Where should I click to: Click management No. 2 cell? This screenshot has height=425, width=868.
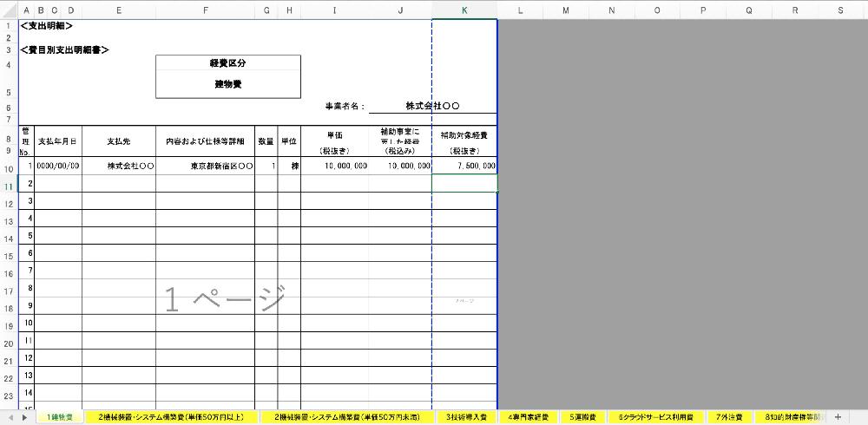(27, 183)
